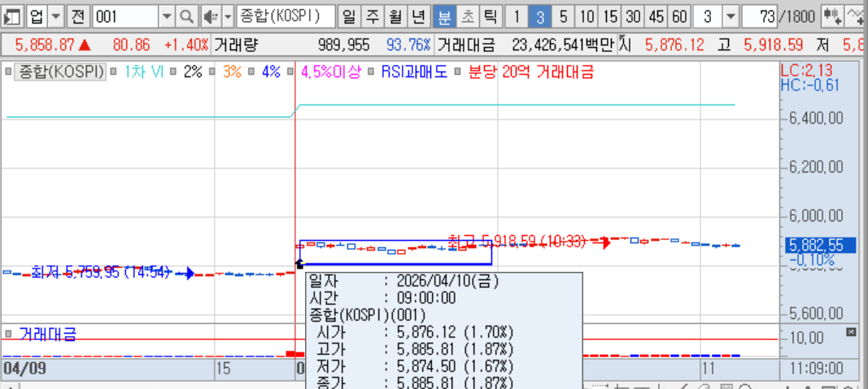Image resolution: width=868 pixels, height=389 pixels.
Task: Toggle the square marker beside 분당 20억 거래대금
Action: point(457,72)
